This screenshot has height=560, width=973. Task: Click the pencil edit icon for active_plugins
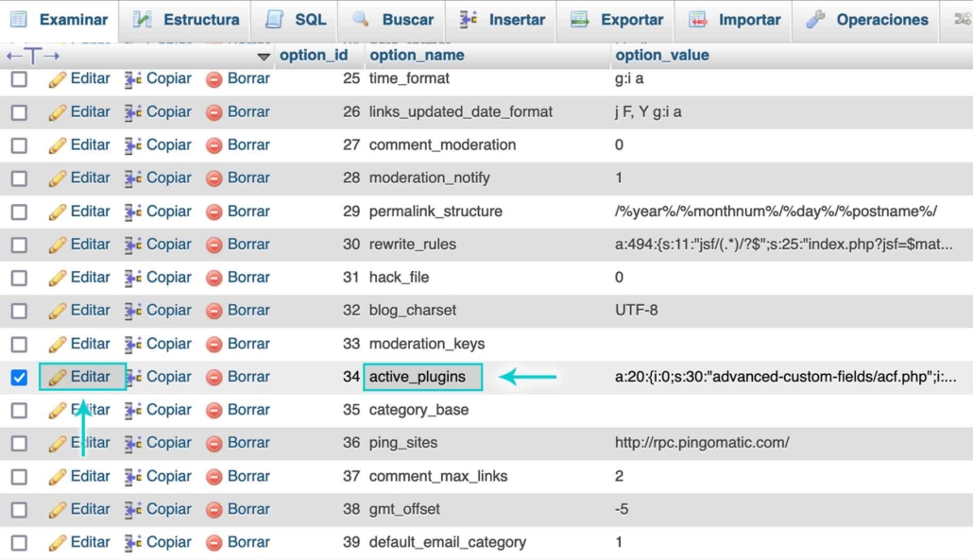click(x=58, y=377)
